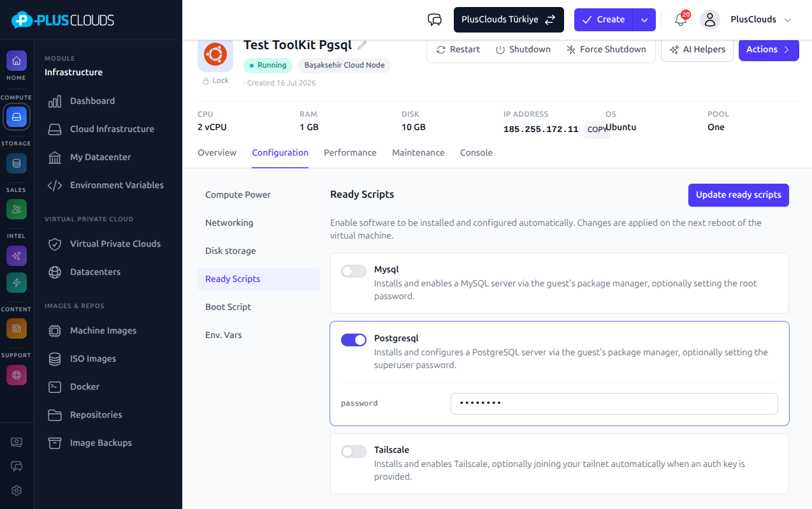Viewport: 812px width, 509px height.
Task: Open the purple Intel sparkle icon
Action: (x=17, y=256)
